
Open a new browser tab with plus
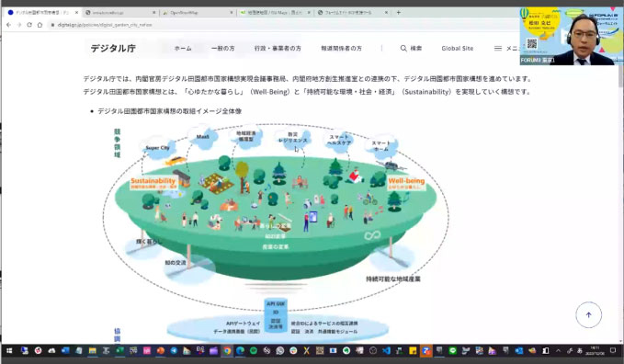click(398, 12)
